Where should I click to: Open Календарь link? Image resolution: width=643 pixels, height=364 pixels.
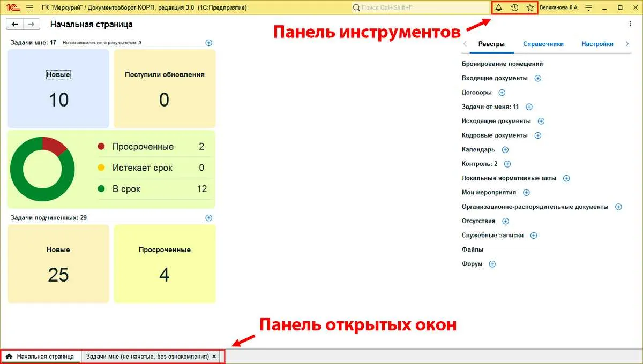pos(478,150)
